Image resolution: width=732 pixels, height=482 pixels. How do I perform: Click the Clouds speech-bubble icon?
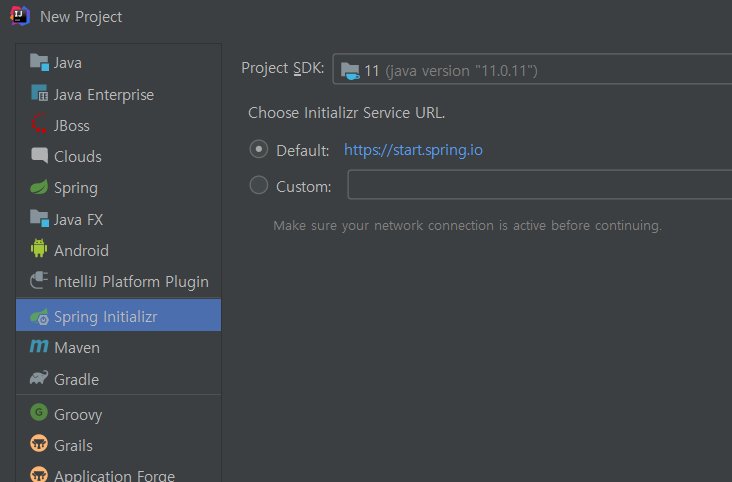[x=39, y=155]
